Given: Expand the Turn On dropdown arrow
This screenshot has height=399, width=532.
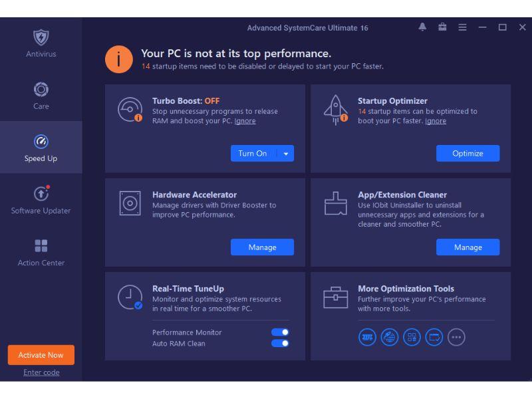Looking at the screenshot, I should (286, 154).
